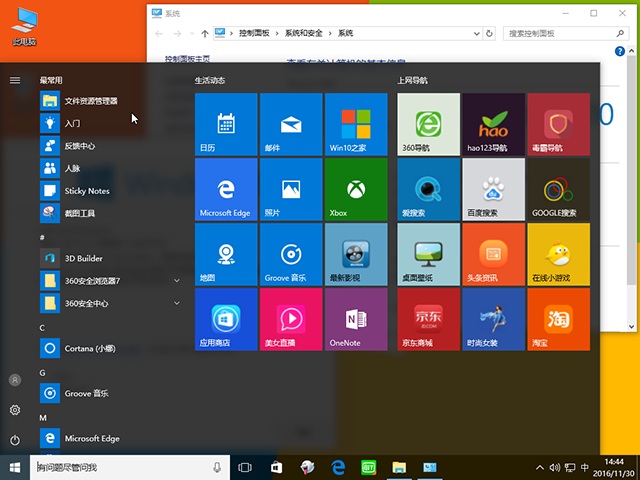Click the power icon in Start menu

pyautogui.click(x=15, y=440)
